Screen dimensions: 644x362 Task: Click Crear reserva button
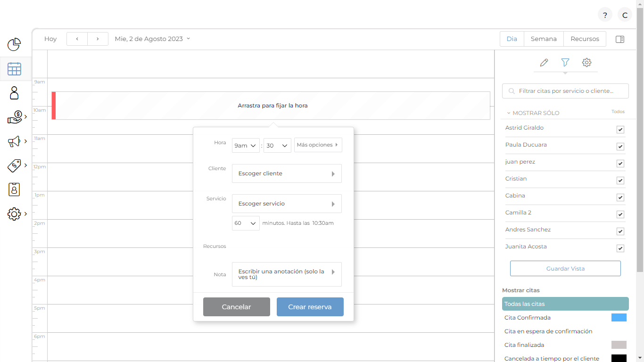click(310, 307)
